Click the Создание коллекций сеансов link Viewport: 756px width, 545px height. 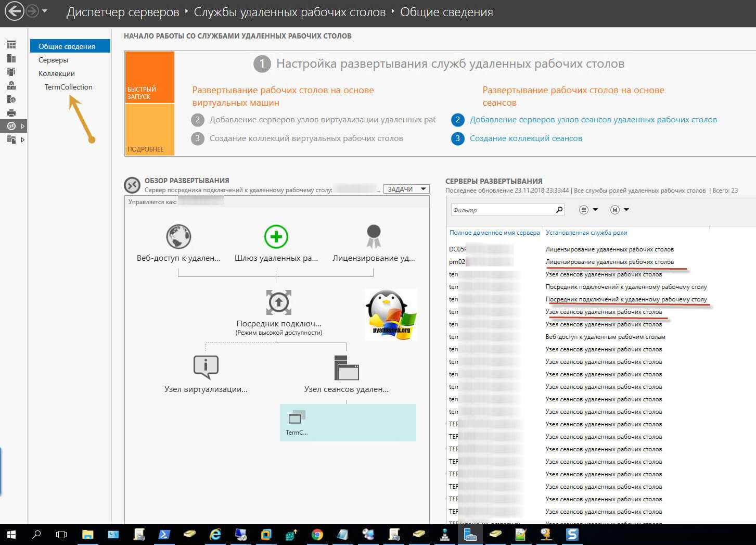pyautogui.click(x=526, y=138)
